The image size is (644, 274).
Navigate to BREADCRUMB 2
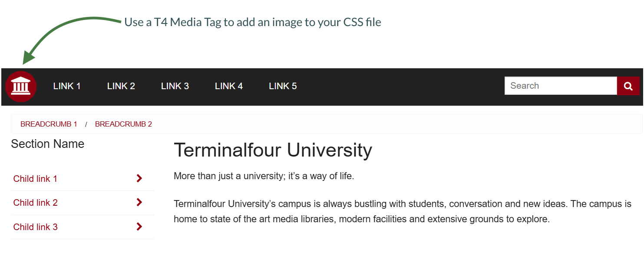(123, 124)
